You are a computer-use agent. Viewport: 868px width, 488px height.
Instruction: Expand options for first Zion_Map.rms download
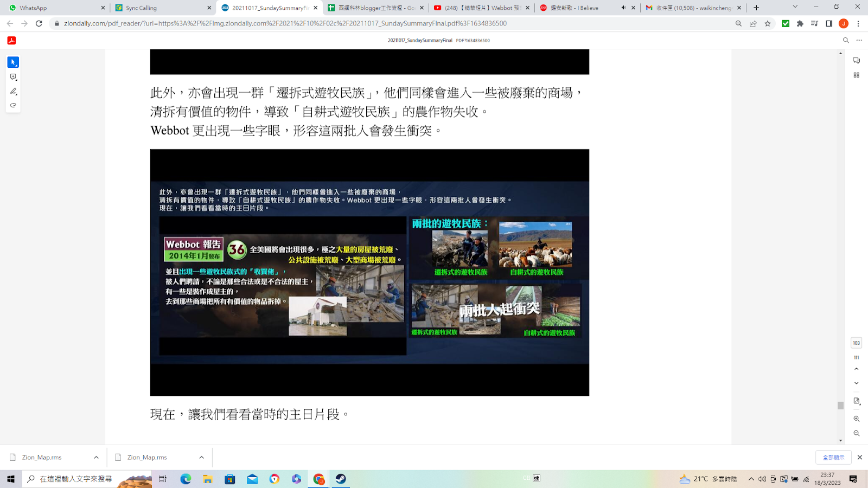pos(96,457)
